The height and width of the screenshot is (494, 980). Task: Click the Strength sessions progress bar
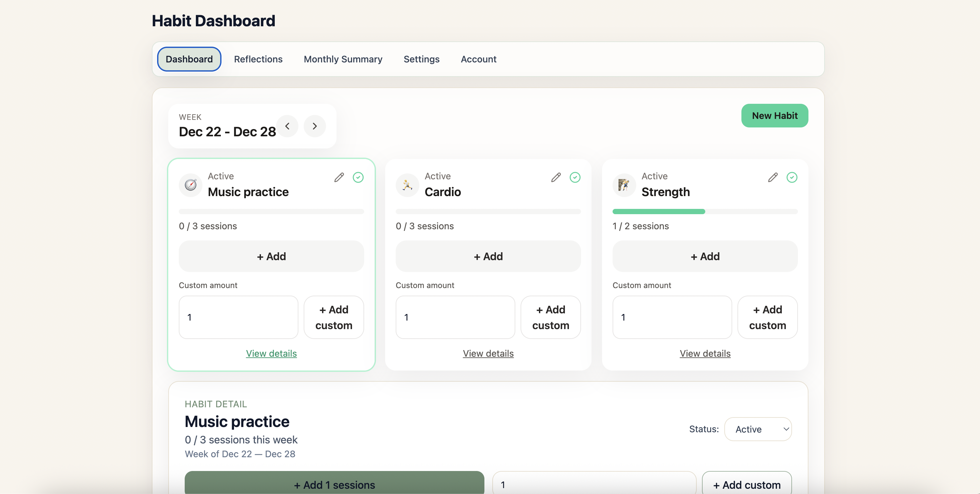705,212
